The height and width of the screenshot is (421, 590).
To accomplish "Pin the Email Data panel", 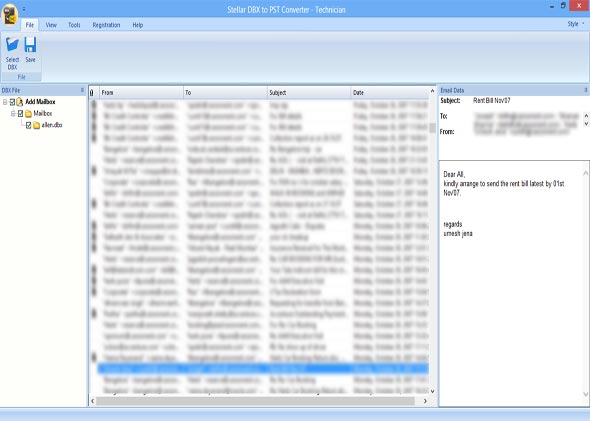I will click(x=585, y=90).
